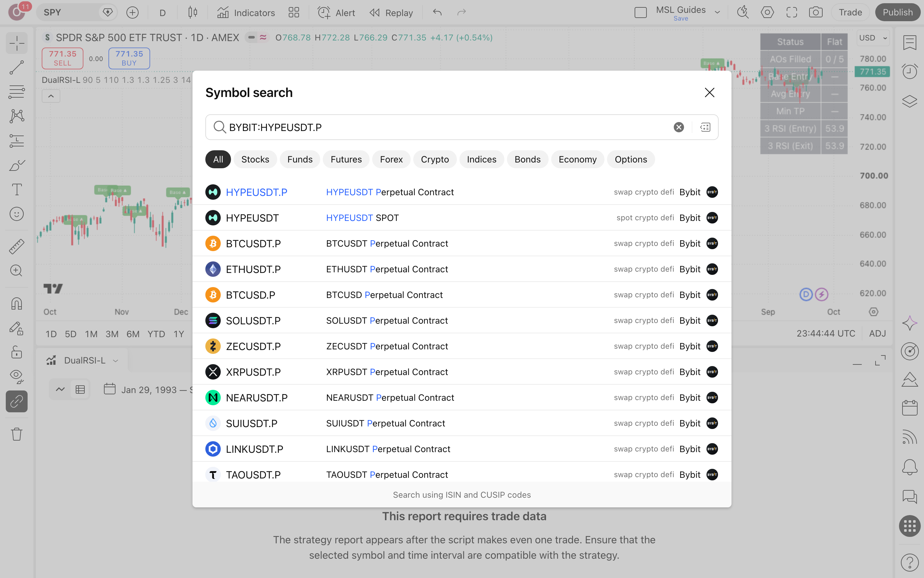
Task: Open the Indicators dialog
Action: [x=246, y=13]
